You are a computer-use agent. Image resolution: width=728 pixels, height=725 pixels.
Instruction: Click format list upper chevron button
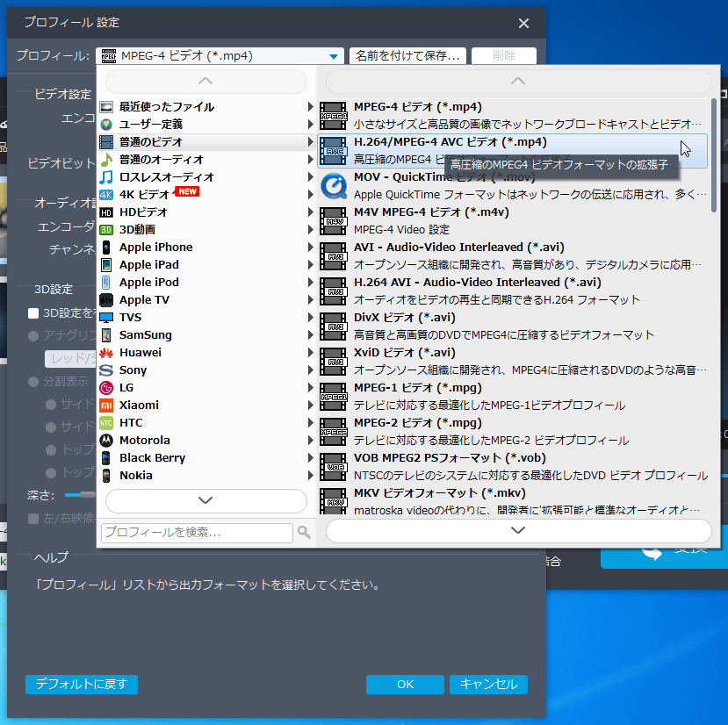click(x=518, y=82)
